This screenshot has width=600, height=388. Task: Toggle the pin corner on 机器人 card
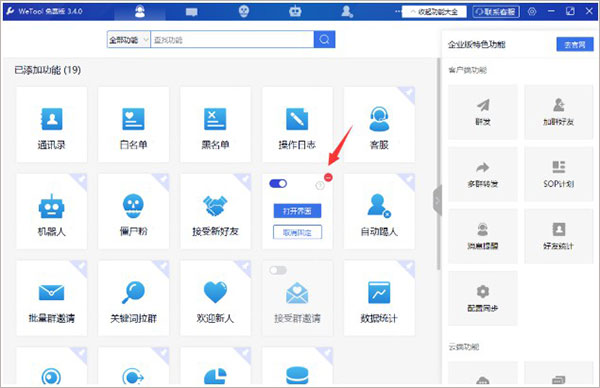coord(80,180)
